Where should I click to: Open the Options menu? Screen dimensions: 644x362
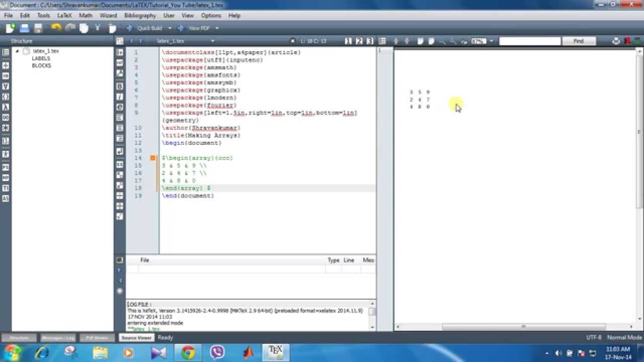point(211,16)
